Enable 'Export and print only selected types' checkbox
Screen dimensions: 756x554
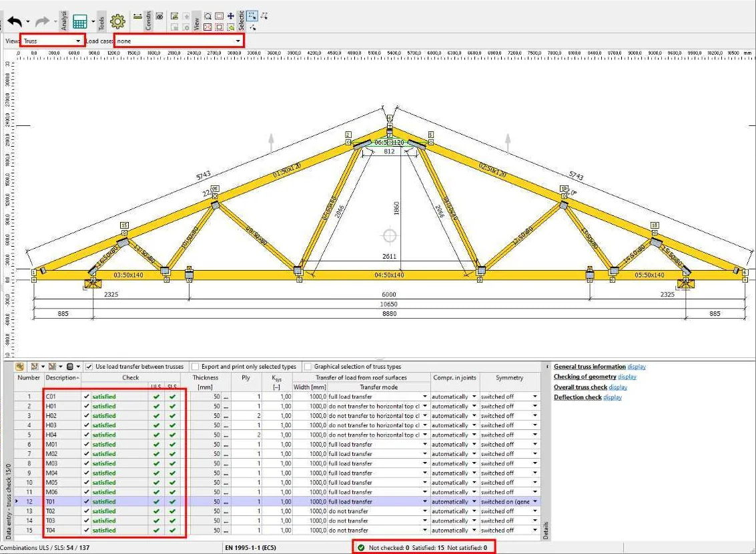[x=196, y=367]
